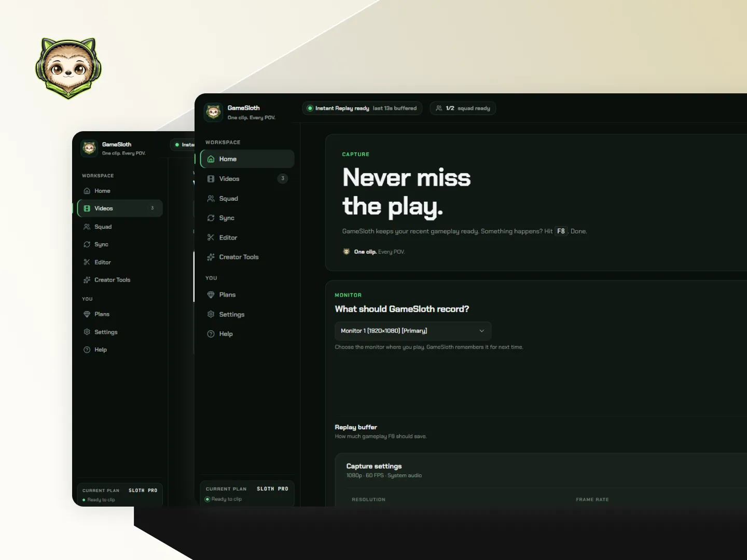This screenshot has width=747, height=560.
Task: Click the "FRAME RATE" column label
Action: point(592,500)
